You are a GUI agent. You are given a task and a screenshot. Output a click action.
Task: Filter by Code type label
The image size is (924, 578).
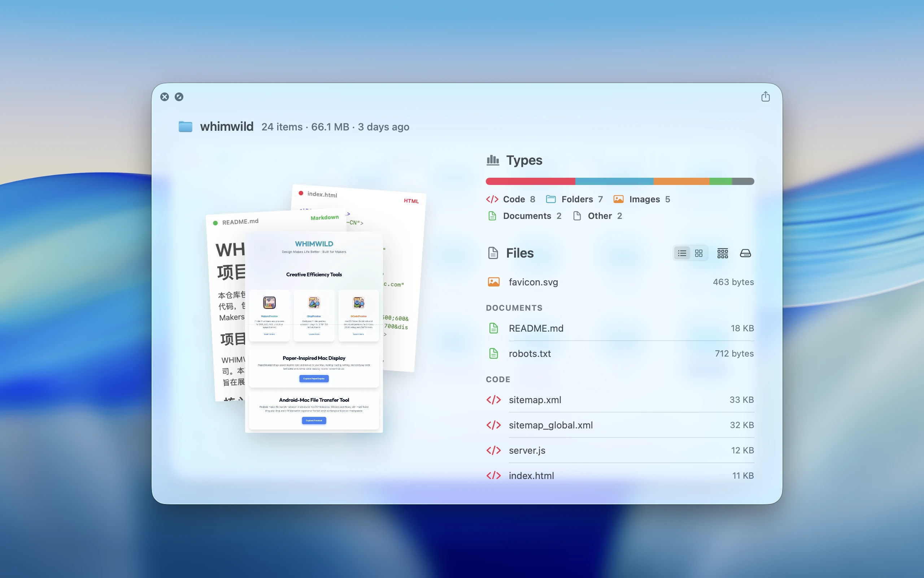pyautogui.click(x=514, y=199)
